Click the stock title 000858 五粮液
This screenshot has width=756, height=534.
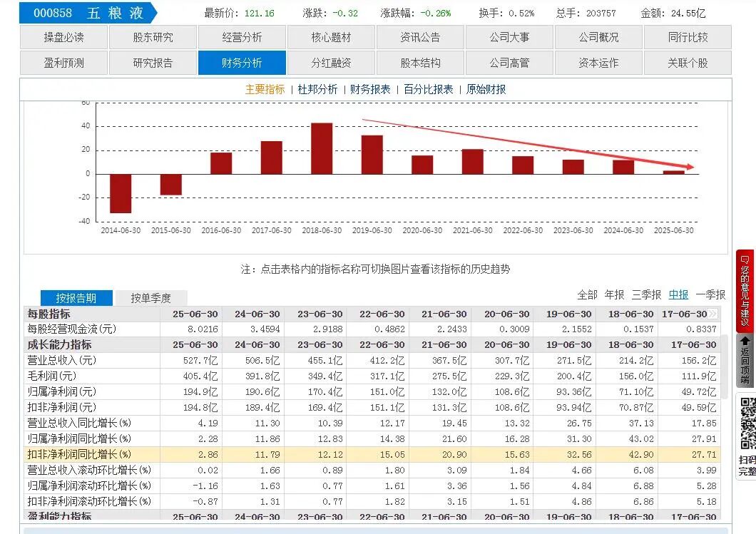click(88, 13)
